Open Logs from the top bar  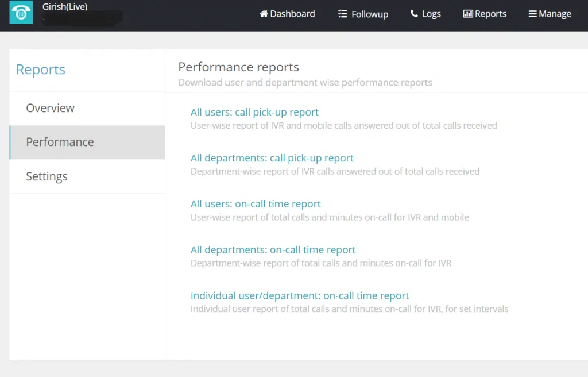(425, 14)
